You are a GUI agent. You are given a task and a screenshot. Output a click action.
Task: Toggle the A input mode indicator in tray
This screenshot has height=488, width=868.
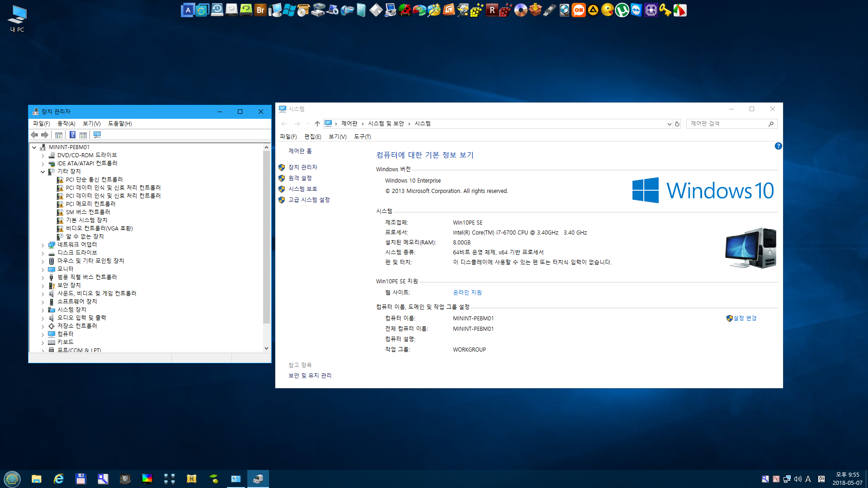click(x=808, y=479)
